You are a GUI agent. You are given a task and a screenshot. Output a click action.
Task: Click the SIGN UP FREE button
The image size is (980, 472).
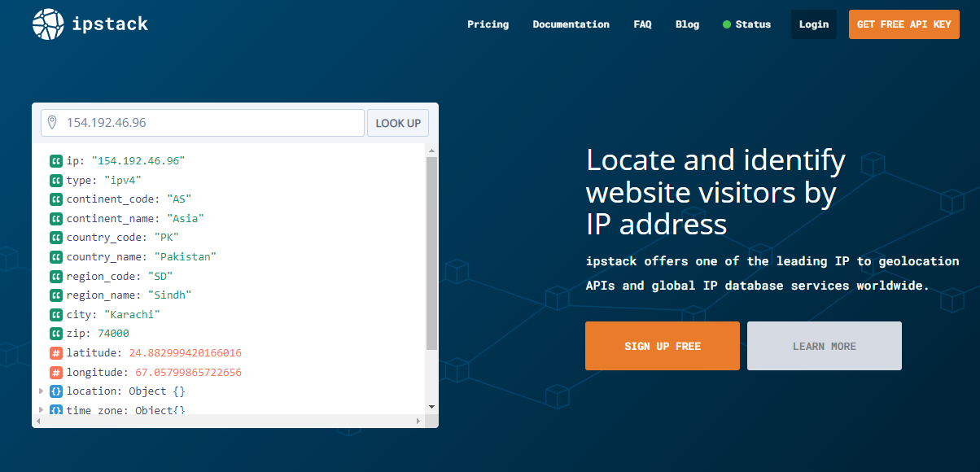tap(663, 346)
